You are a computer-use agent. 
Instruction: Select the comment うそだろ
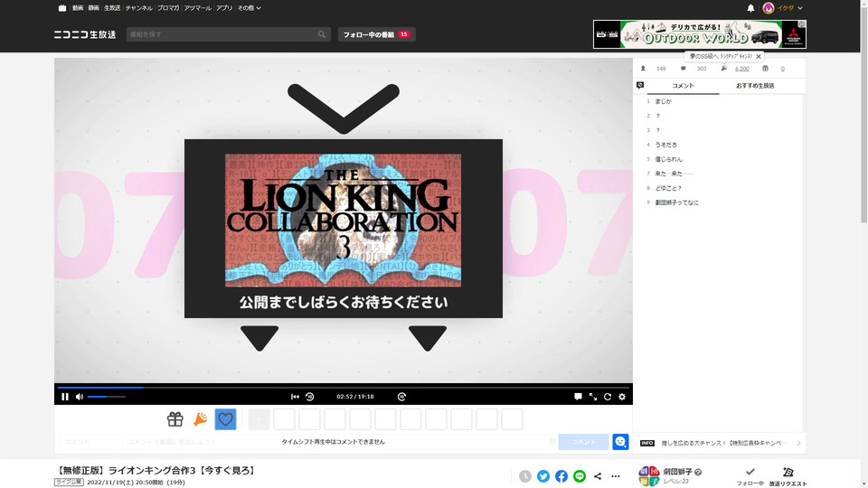[x=666, y=145]
